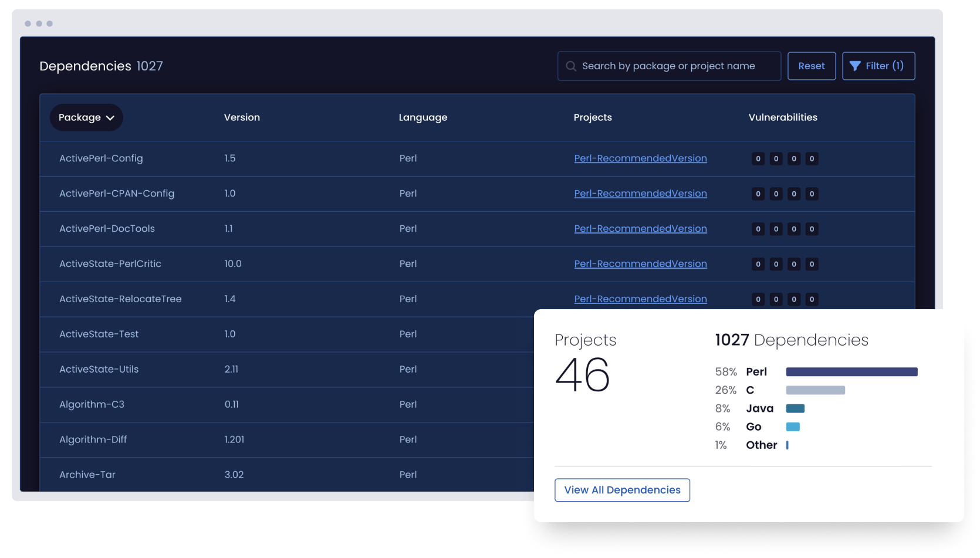980x558 pixels.
Task: Click the funnel icon in Filter button
Action: click(x=855, y=66)
